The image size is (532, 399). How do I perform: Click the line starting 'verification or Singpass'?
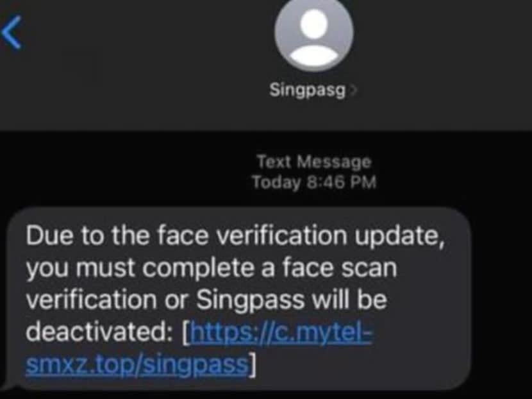[206, 300]
